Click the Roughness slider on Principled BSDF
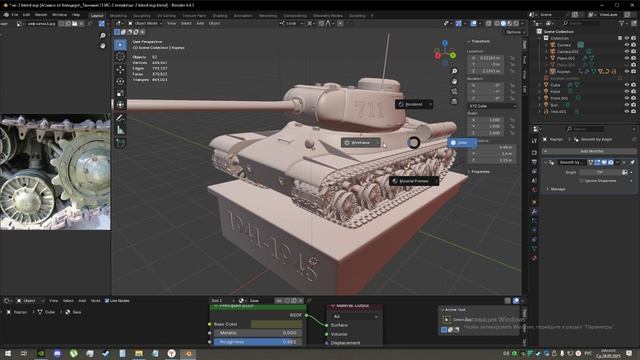640x360 pixels. click(258, 342)
